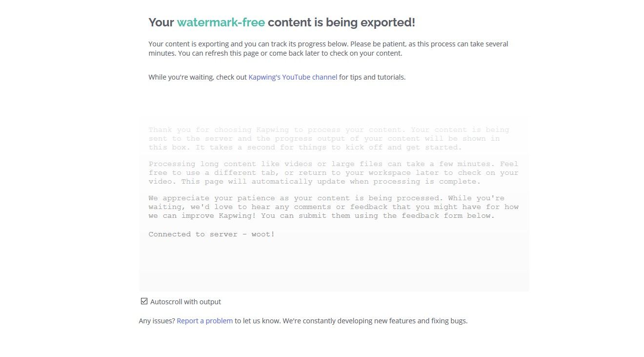Click the 'While you're waiting, check out' text
Screen dimensions: 644x357
pyautogui.click(x=198, y=77)
